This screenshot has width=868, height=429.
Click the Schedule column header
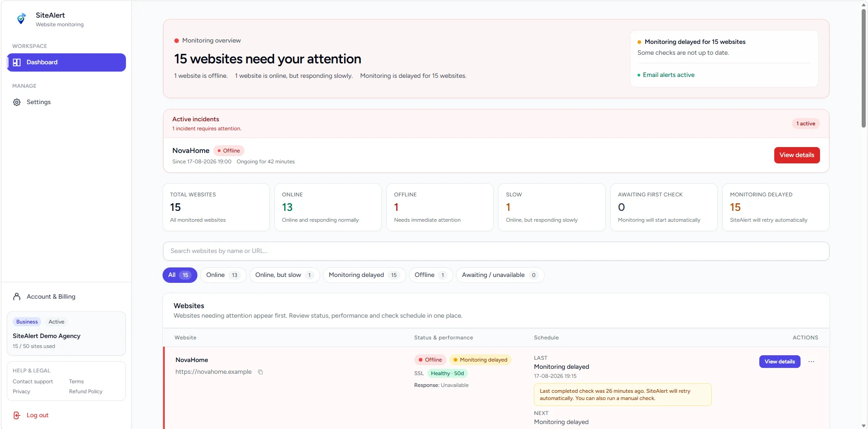(546, 338)
